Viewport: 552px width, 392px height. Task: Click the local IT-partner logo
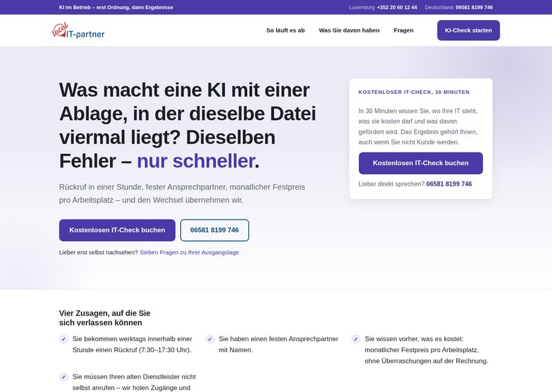79,30
